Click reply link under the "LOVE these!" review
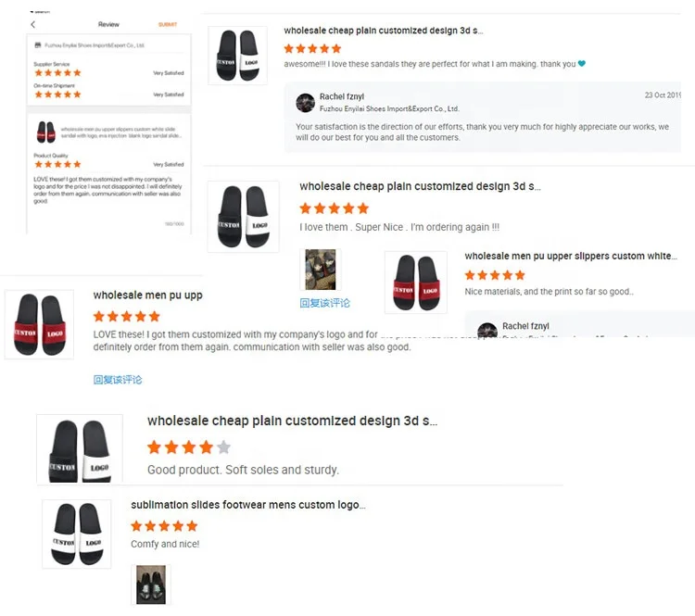 [x=118, y=380]
